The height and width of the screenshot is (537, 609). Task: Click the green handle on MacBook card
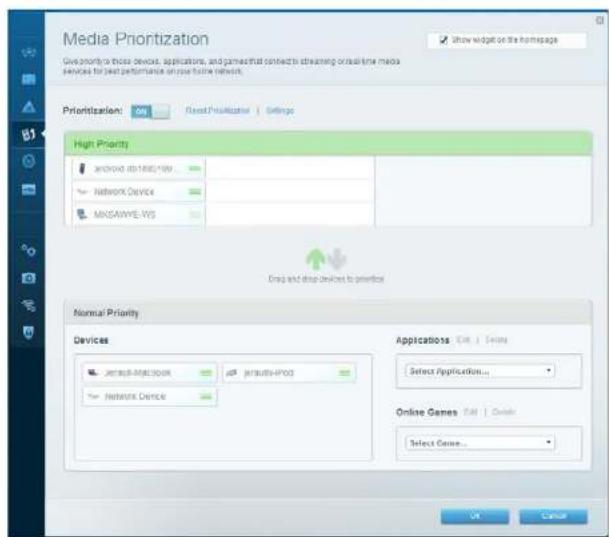(205, 373)
